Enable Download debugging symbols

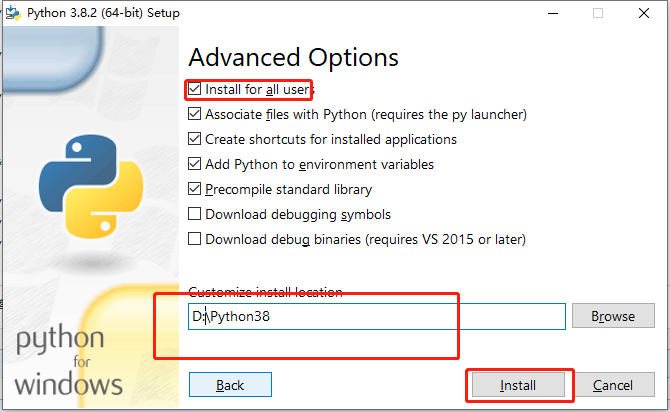click(194, 214)
